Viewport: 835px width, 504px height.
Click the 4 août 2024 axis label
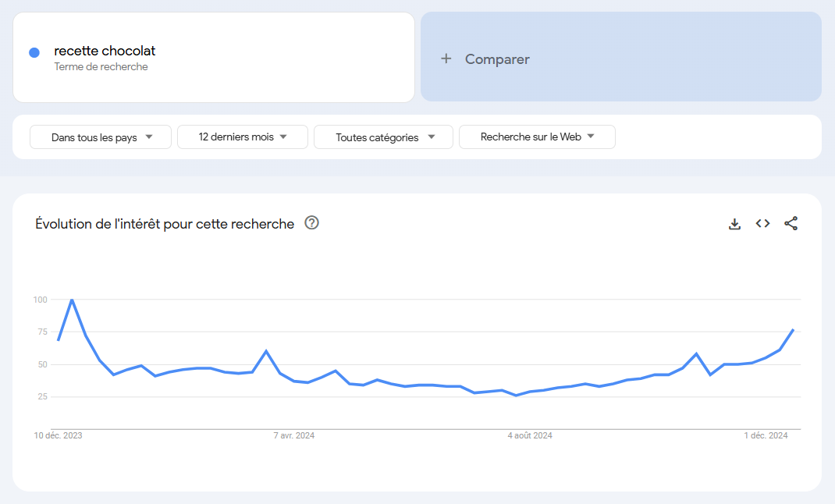(530, 435)
